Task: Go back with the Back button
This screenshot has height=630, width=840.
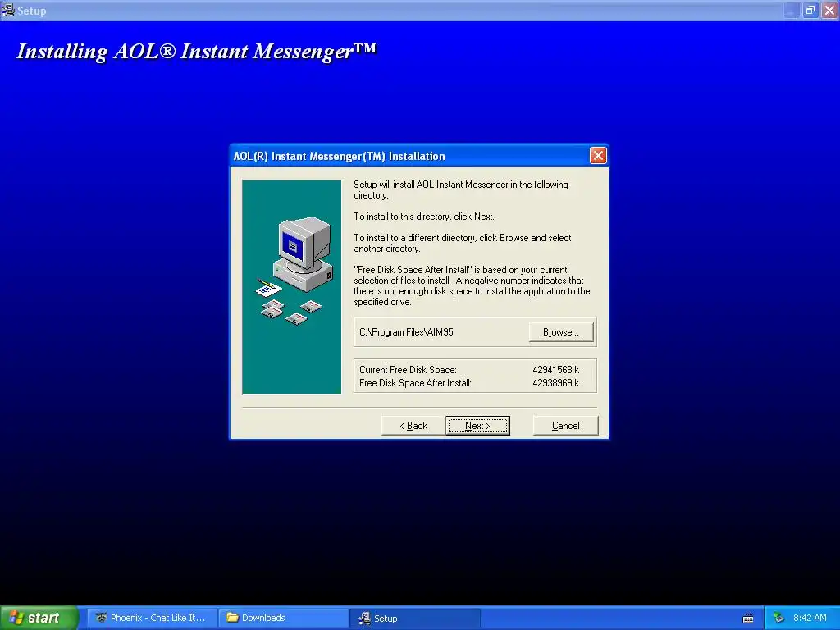Action: 413,426
